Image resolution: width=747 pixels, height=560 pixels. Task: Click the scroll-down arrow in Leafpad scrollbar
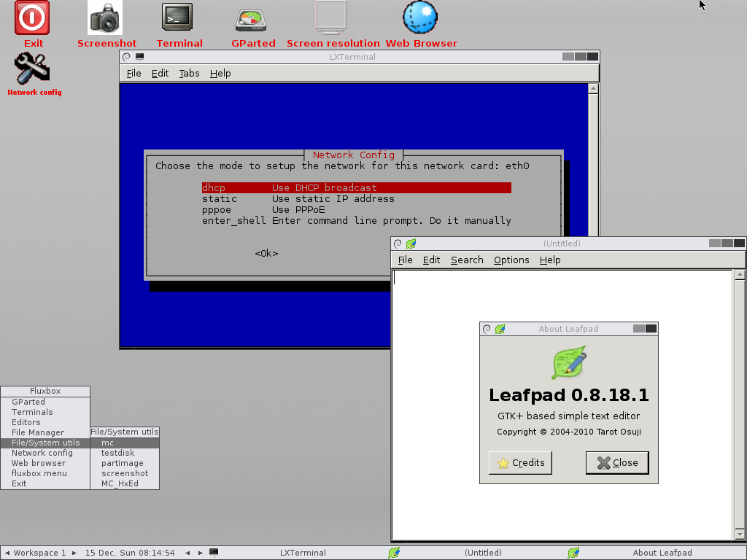click(740, 533)
